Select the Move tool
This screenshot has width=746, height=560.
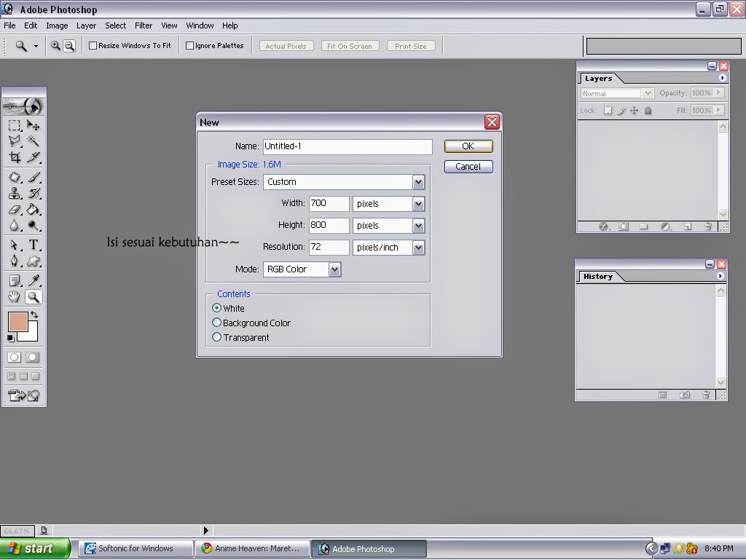tap(33, 125)
